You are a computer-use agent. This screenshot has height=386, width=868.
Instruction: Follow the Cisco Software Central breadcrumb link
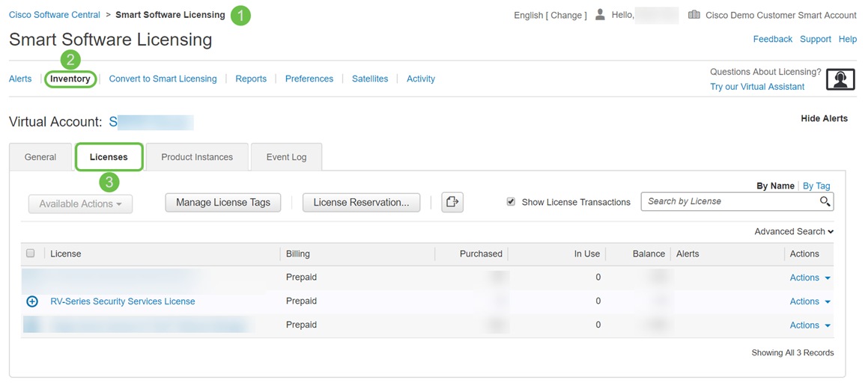(55, 15)
